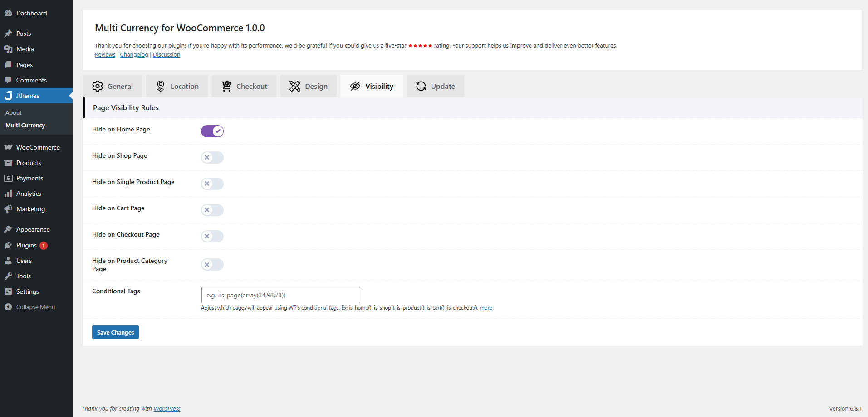Switch on Hide on Checkout Page
The image size is (868, 417).
212,236
